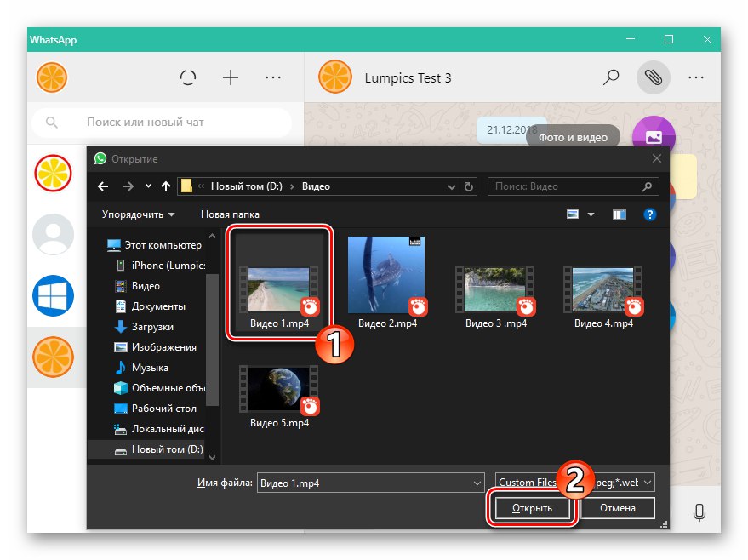
Task: Toggle the preview pane icon
Action: click(620, 214)
